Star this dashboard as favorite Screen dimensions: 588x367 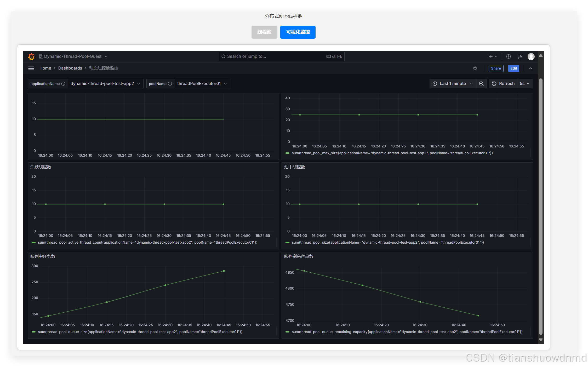click(475, 68)
